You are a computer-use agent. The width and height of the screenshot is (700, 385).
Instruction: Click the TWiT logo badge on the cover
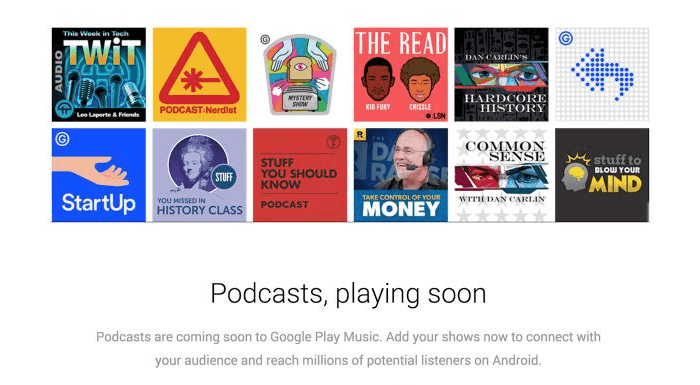64,109
